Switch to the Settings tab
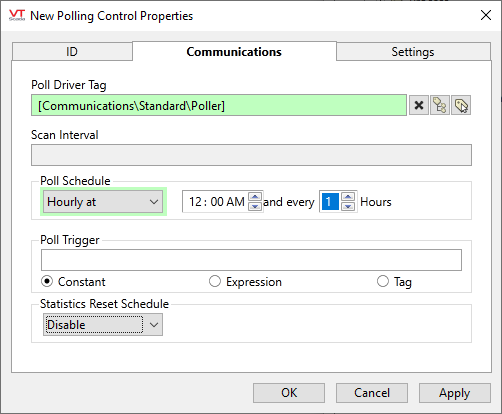Screen dimensions: 502x414 tap(413, 52)
